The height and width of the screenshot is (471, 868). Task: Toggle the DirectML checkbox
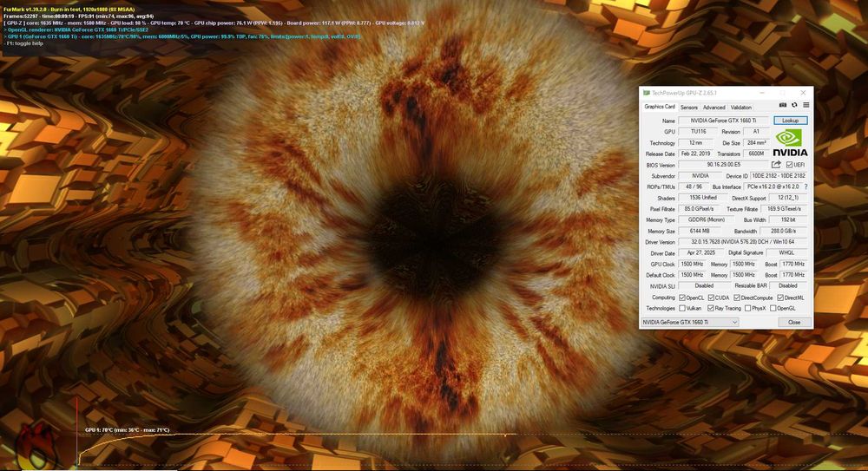tap(780, 298)
